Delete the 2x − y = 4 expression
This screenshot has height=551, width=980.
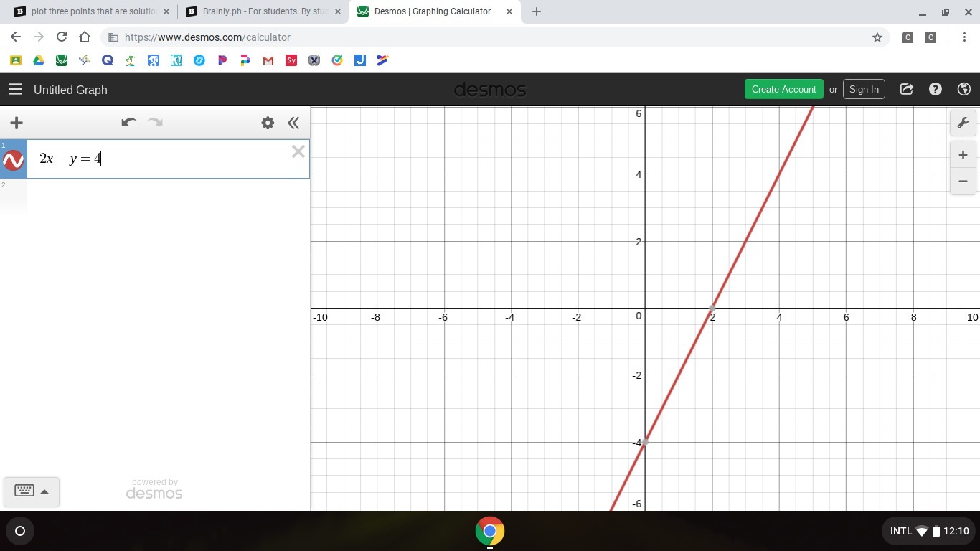[x=298, y=151]
